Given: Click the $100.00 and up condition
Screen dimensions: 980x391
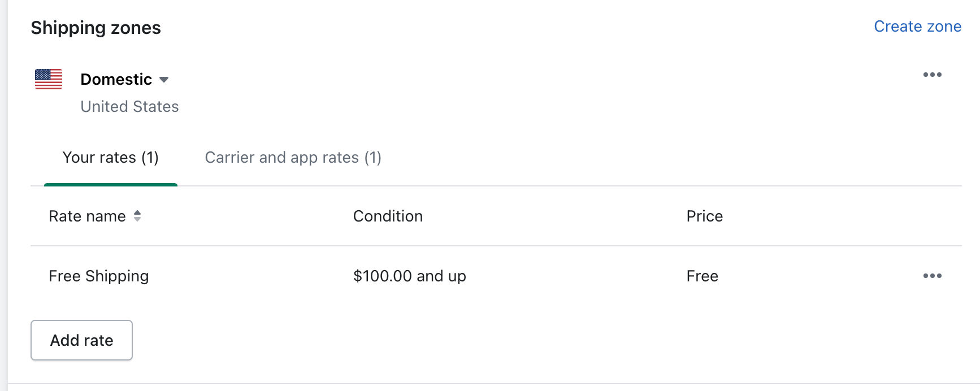Looking at the screenshot, I should click(409, 276).
